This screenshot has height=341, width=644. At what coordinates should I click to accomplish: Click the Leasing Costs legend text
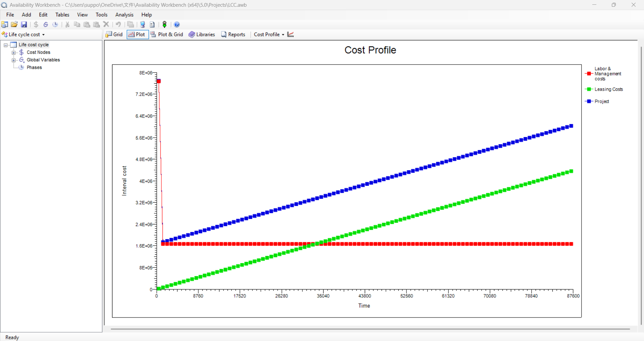[609, 89]
